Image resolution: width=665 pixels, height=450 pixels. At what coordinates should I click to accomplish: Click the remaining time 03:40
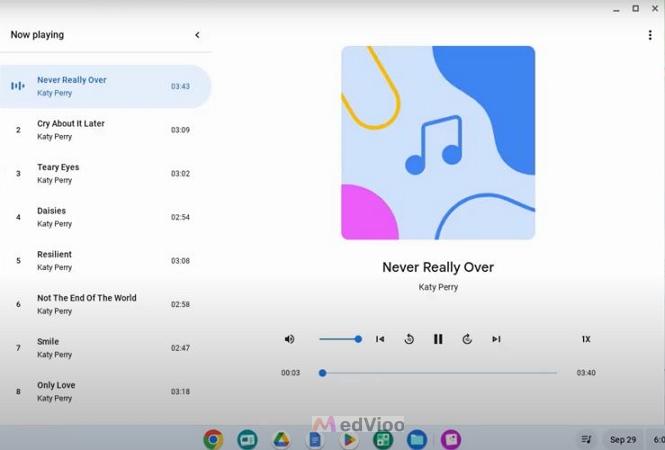586,373
